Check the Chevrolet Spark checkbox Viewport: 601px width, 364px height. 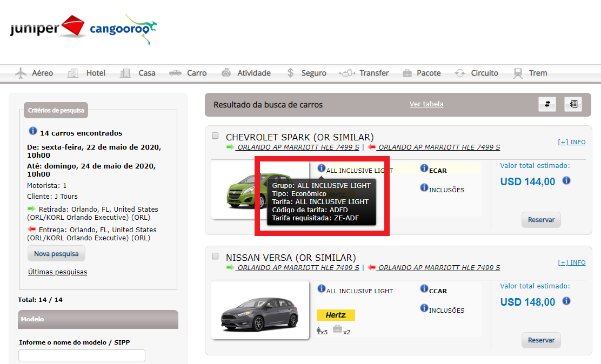(x=216, y=136)
